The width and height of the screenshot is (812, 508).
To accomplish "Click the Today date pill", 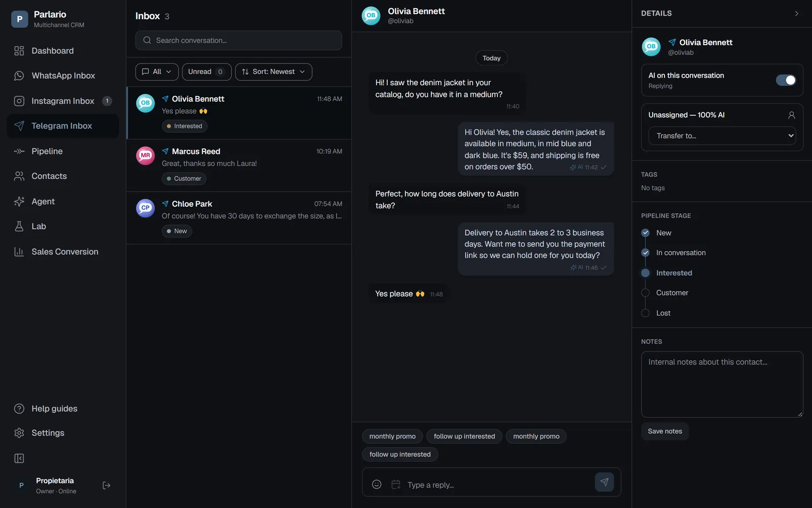I will click(x=492, y=58).
